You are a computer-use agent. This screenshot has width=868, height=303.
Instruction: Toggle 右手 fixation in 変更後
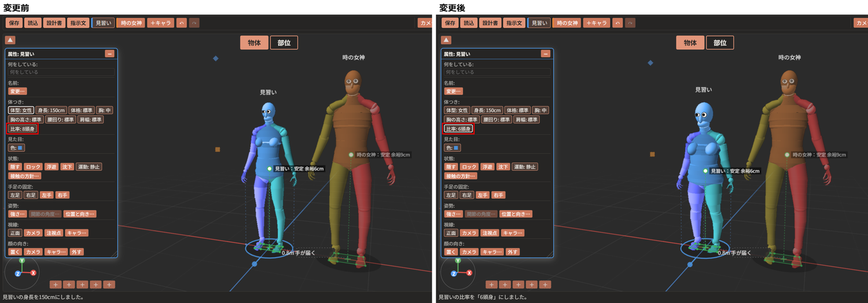click(498, 195)
